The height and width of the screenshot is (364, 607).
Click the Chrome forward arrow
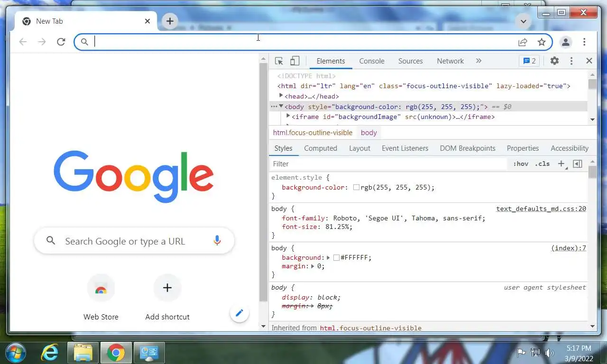coord(42,42)
